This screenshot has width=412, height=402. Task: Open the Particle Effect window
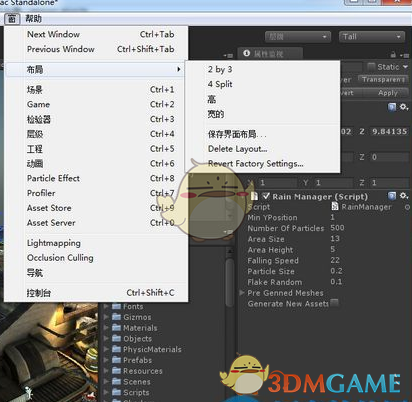click(x=97, y=178)
